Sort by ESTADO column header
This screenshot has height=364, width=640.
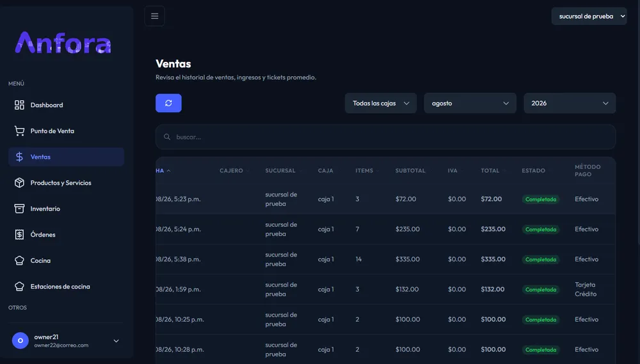[x=533, y=171]
